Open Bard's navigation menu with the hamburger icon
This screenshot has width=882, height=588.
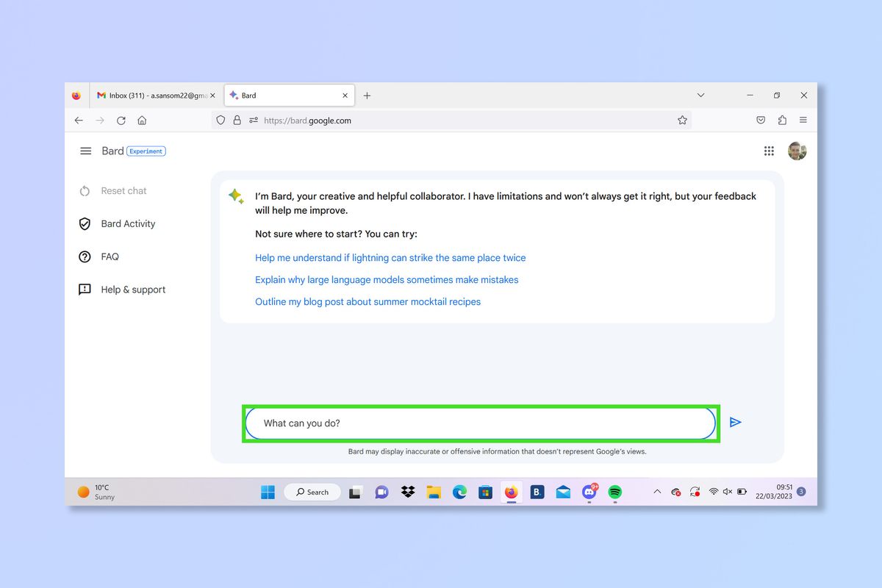coord(86,151)
